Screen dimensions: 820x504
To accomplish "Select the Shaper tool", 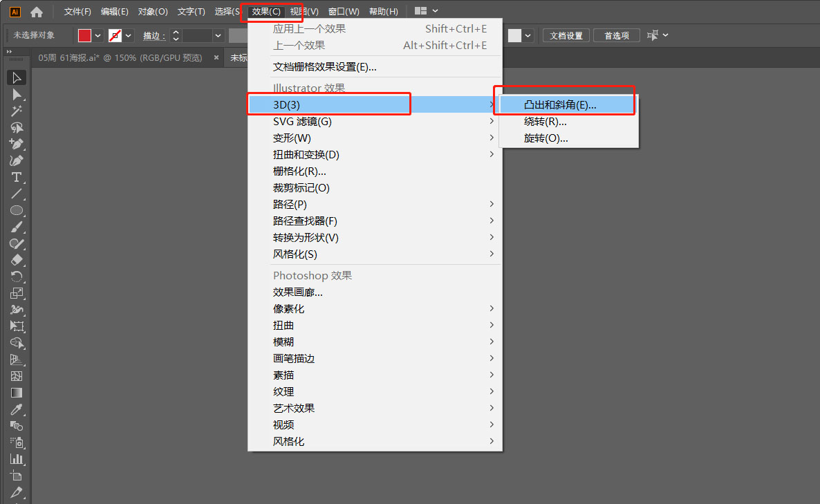I will point(16,243).
